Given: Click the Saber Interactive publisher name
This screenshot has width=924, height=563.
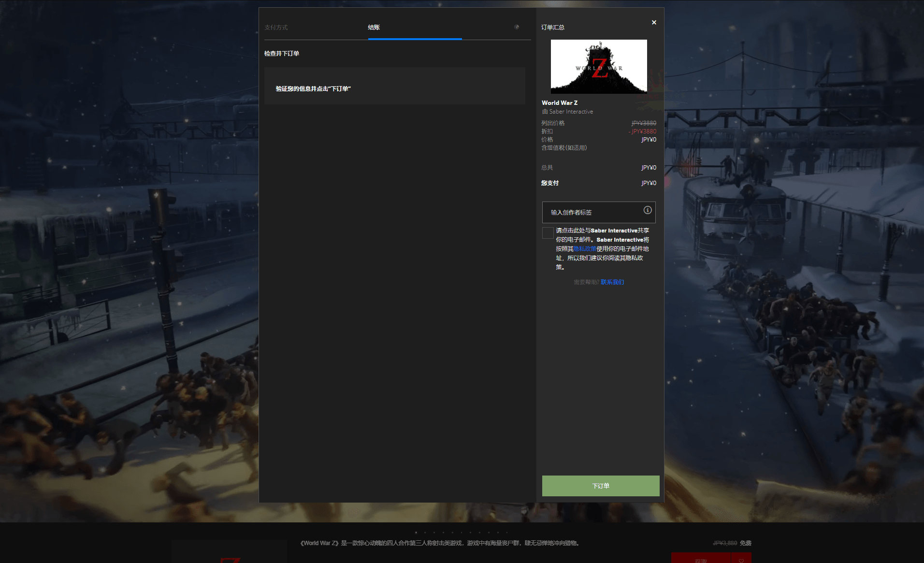Looking at the screenshot, I should (x=571, y=112).
